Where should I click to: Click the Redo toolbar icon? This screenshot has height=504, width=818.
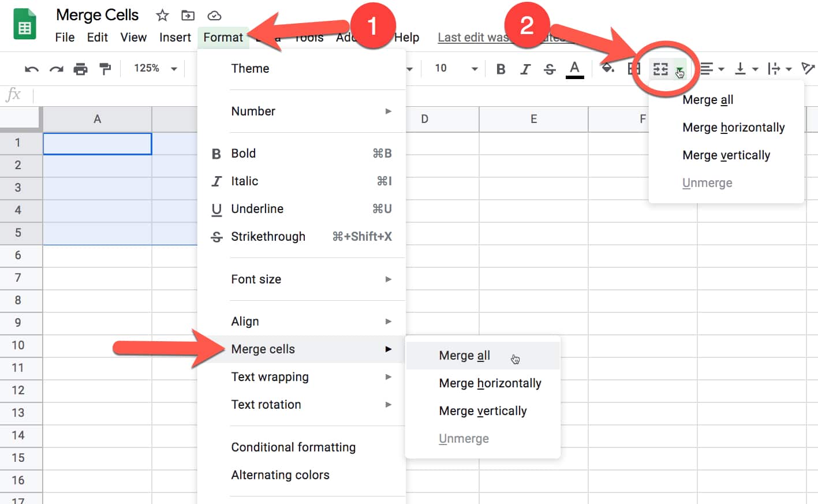point(56,69)
